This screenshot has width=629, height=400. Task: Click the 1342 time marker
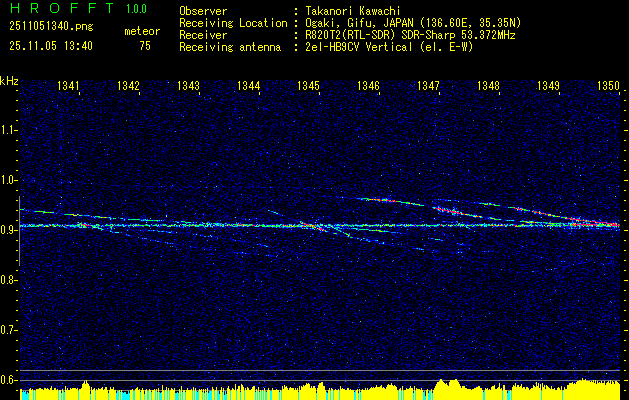click(128, 85)
